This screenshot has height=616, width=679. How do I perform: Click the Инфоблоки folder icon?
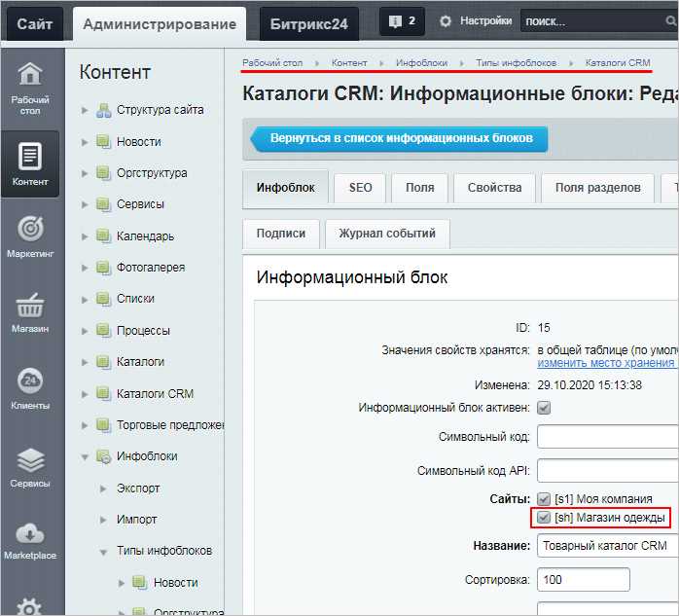pos(103,456)
